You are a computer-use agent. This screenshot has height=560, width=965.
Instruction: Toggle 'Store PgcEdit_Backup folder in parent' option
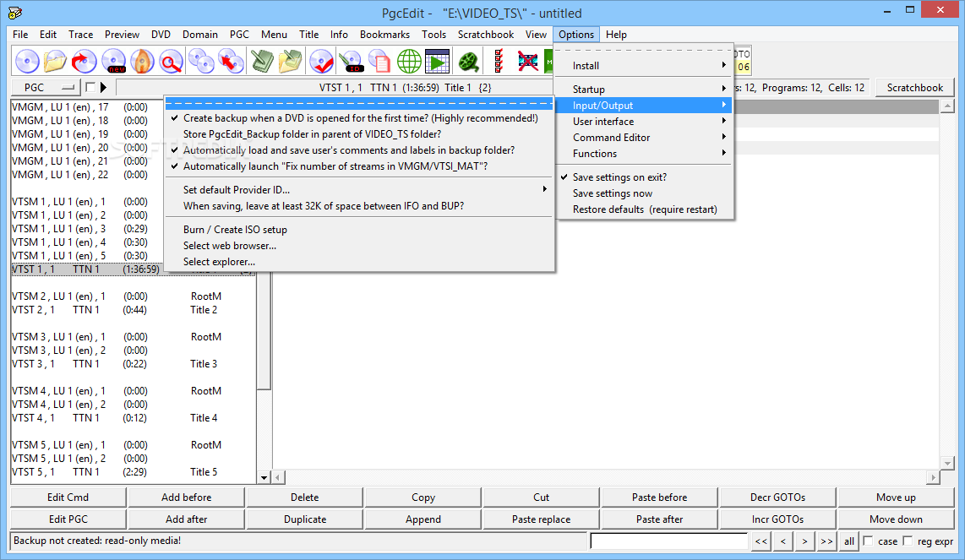coord(360,134)
